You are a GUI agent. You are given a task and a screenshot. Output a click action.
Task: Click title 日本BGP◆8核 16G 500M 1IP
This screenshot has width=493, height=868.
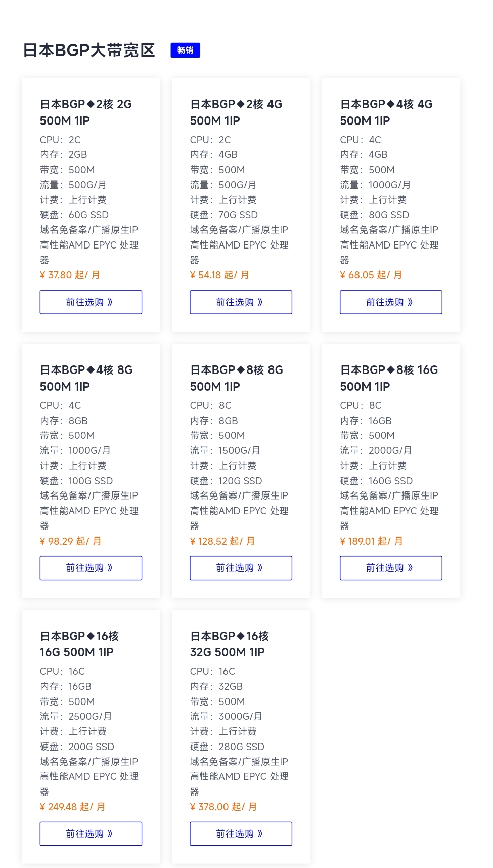point(389,378)
